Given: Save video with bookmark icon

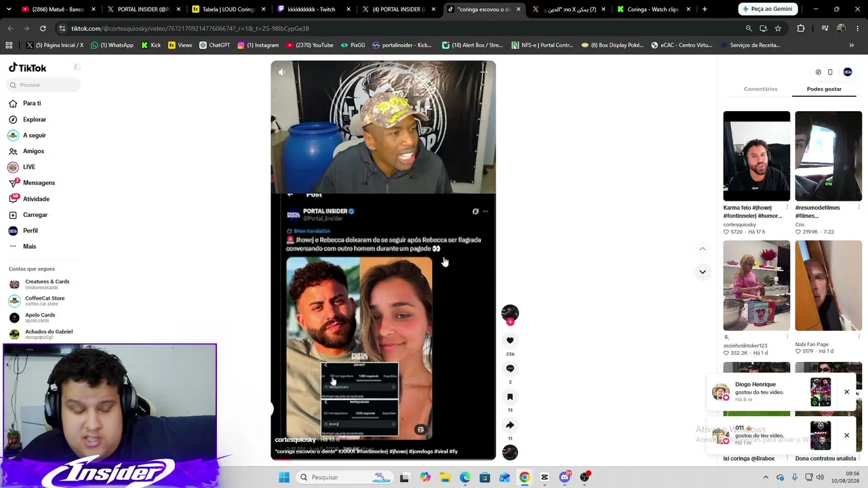Looking at the screenshot, I should tap(510, 397).
